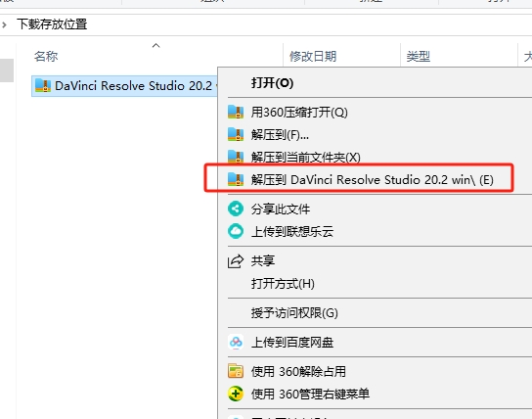Click the 360 zip icon beside 用360压缩打开

click(236, 112)
